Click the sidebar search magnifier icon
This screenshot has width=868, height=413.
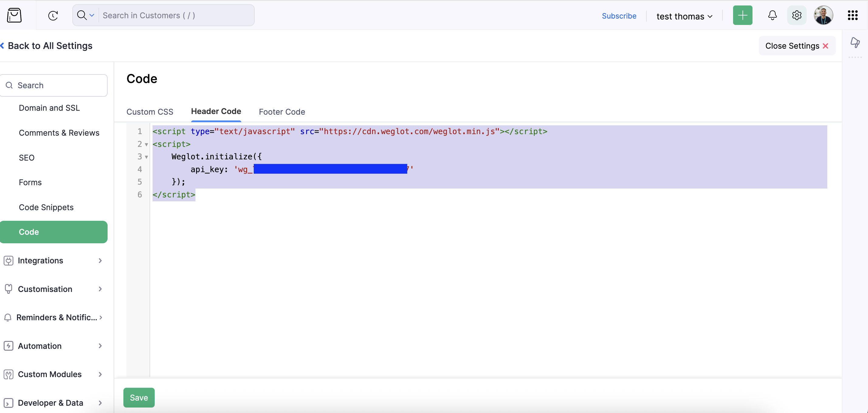[9, 85]
